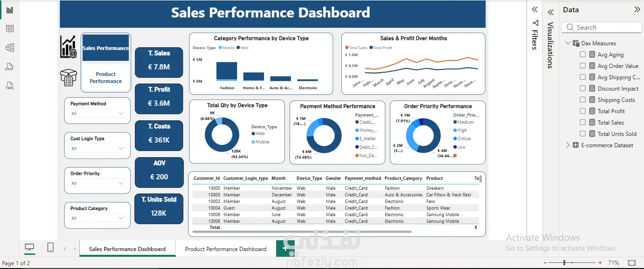Viewport: 644px width, 269px height.
Task: Switch to desktop layout icon
Action: coord(29,248)
